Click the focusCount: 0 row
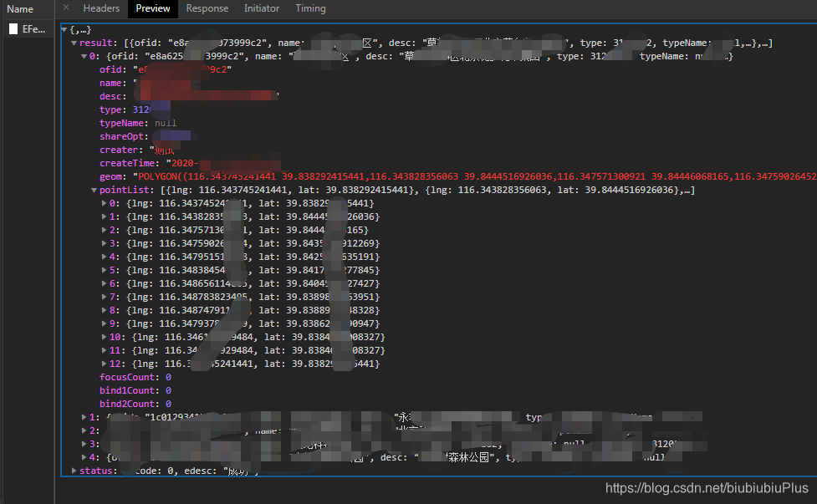Image resolution: width=817 pixels, height=504 pixels. coord(135,377)
